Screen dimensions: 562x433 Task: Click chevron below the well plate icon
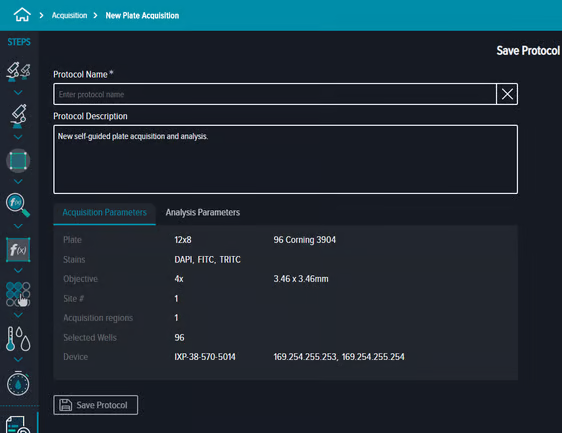pos(18,315)
